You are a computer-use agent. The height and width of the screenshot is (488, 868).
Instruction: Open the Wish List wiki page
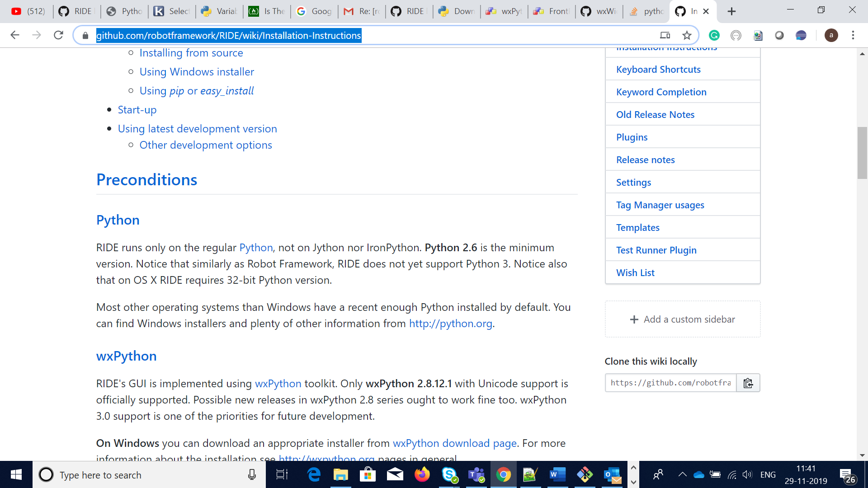pos(635,272)
